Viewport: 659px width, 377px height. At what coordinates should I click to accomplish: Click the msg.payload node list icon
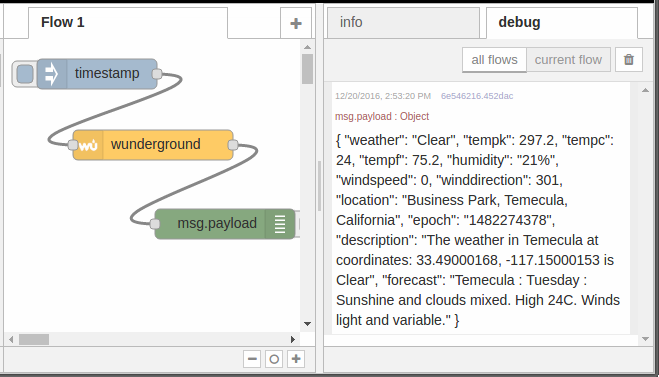[x=280, y=224]
